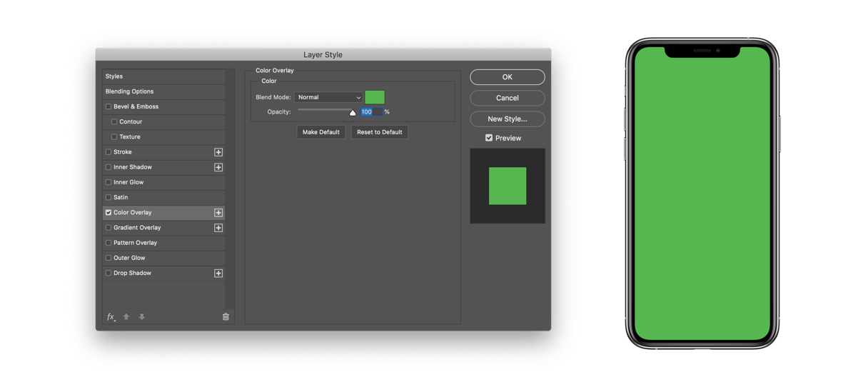Enable the Pattern Overlay checkbox

[x=108, y=243]
